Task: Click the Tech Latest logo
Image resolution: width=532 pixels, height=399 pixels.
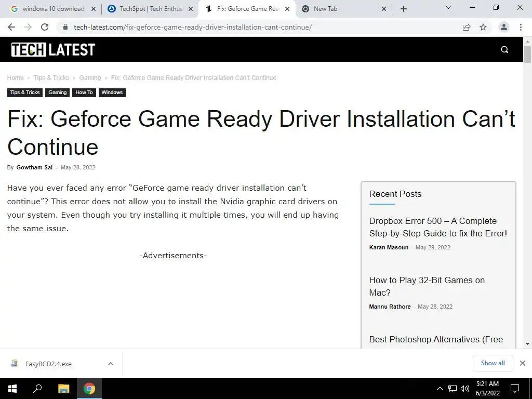Action: pyautogui.click(x=53, y=49)
